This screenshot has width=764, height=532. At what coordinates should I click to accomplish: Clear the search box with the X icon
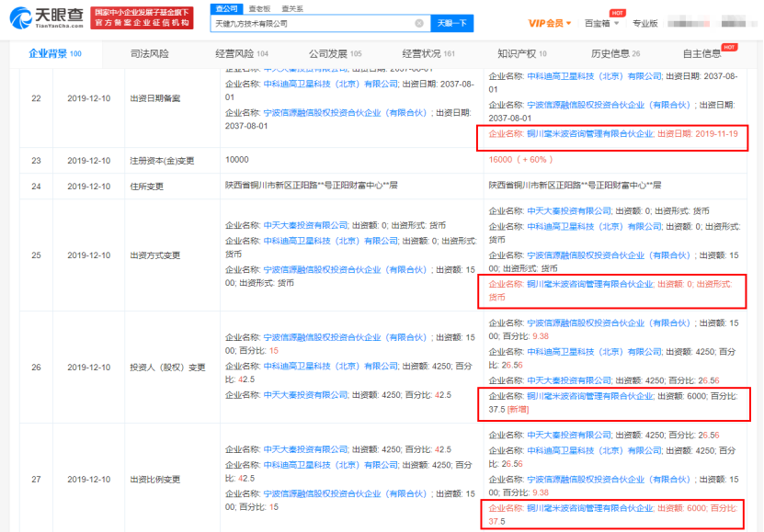419,23
